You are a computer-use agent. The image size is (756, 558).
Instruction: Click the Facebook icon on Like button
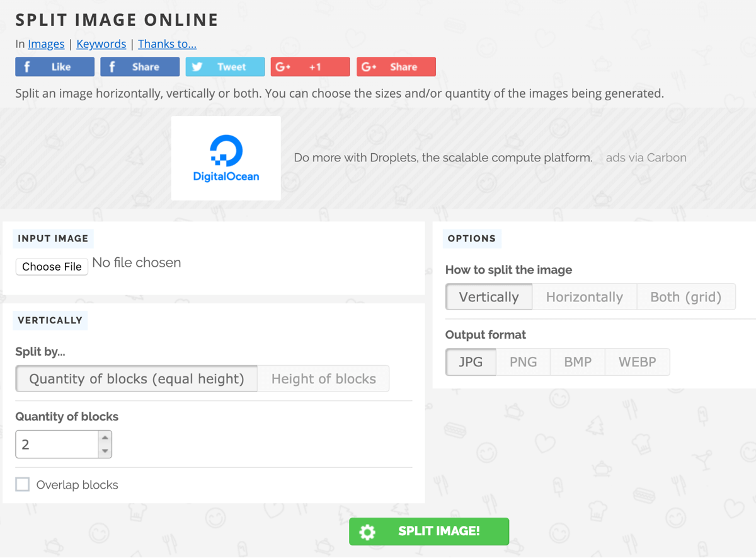coord(26,67)
